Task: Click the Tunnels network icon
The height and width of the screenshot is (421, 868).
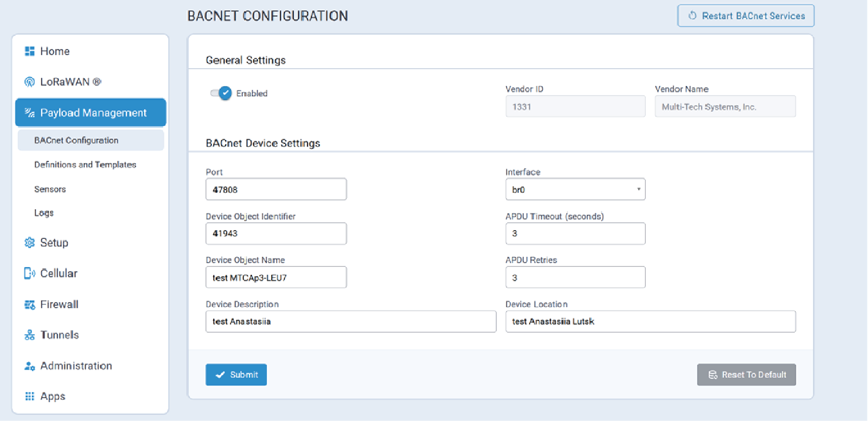Action: pyautogui.click(x=30, y=335)
